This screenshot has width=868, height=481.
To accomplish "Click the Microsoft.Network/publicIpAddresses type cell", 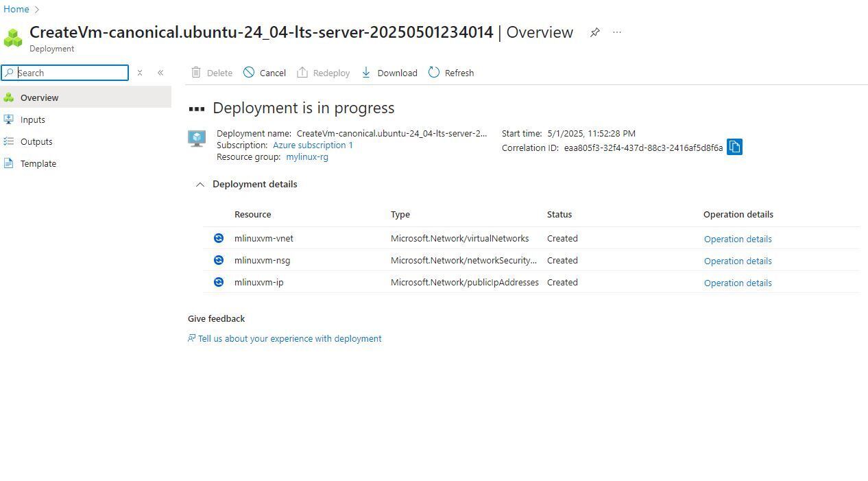I will pos(465,282).
